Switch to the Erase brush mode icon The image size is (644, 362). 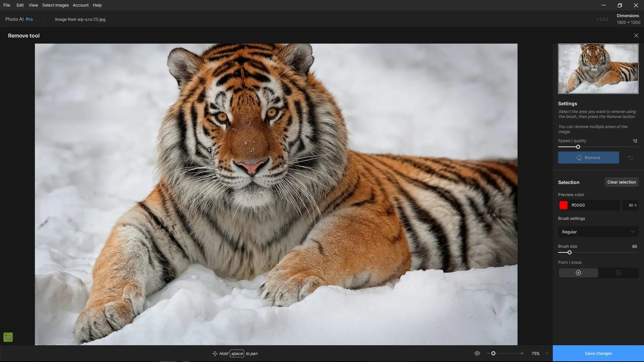tap(618, 273)
